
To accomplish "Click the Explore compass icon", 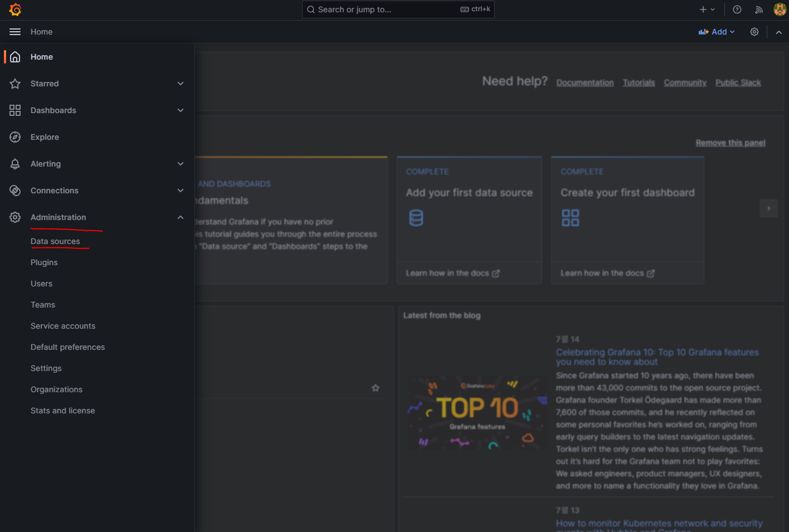I will click(x=15, y=137).
